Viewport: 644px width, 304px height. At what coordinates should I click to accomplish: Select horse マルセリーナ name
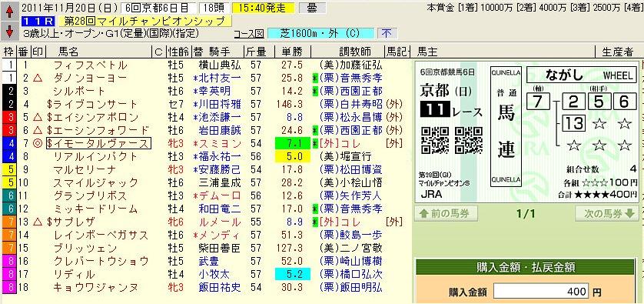click(85, 169)
